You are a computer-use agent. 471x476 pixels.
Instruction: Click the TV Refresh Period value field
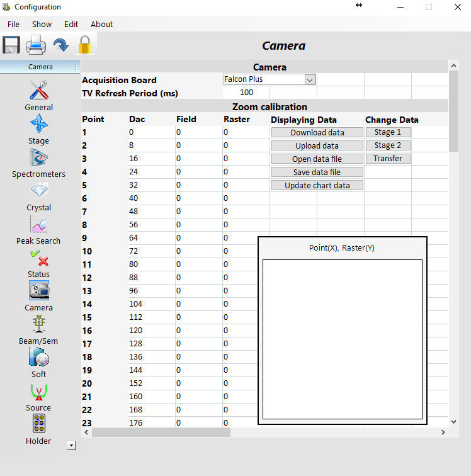(x=246, y=93)
